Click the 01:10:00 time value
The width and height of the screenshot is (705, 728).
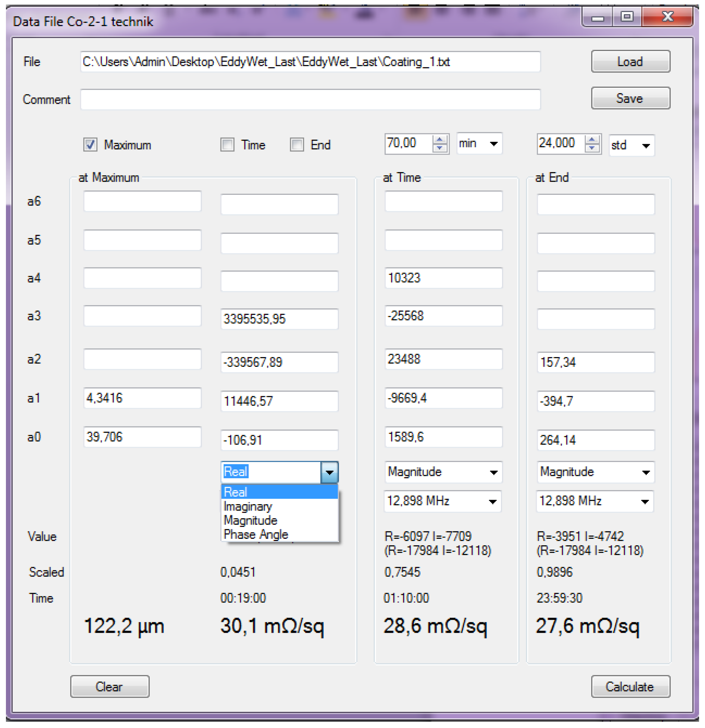406,598
